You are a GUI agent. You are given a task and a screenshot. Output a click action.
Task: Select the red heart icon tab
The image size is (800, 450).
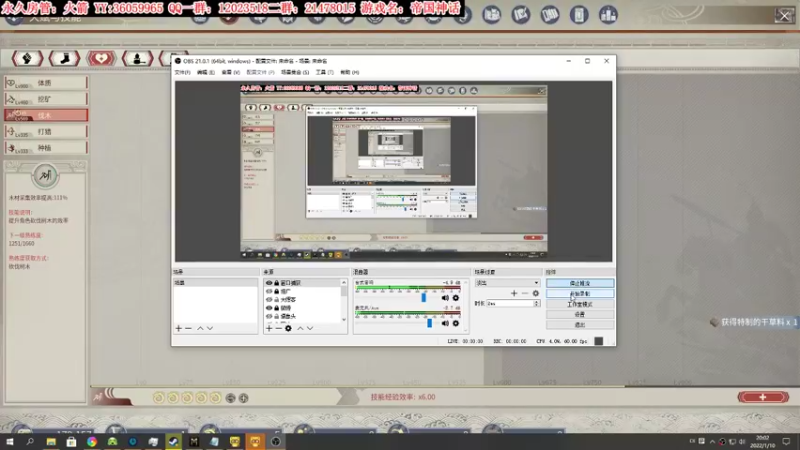(x=101, y=59)
